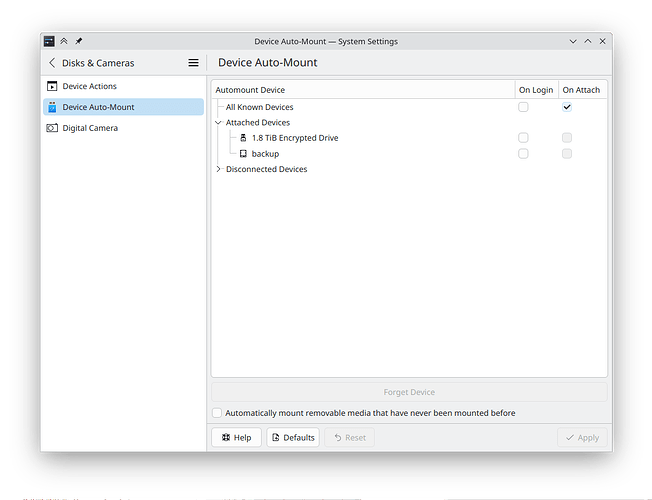Open the Device Actions page

(x=123, y=86)
